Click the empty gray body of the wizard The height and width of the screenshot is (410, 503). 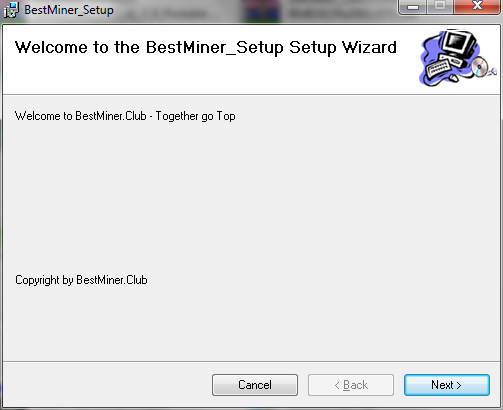(x=251, y=200)
